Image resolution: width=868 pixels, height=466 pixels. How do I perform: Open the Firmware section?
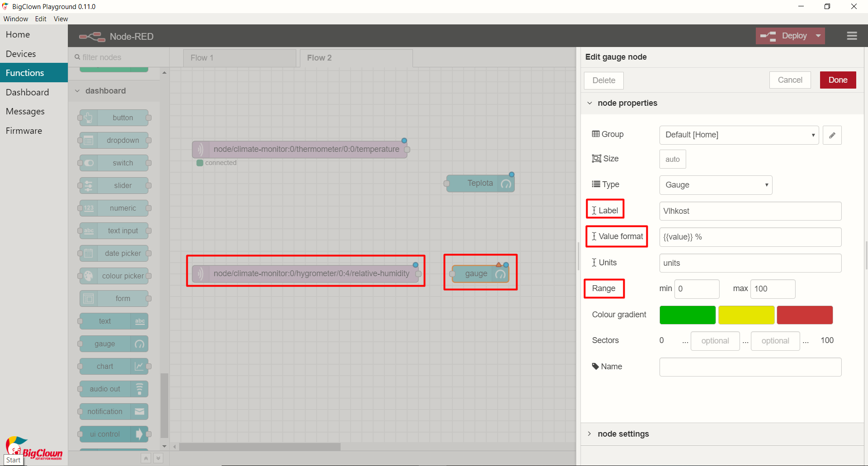[x=34, y=131]
